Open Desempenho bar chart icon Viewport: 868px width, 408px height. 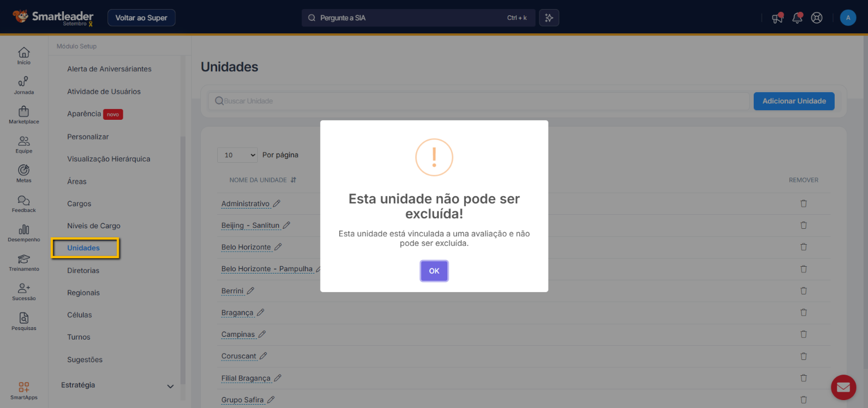point(24,233)
